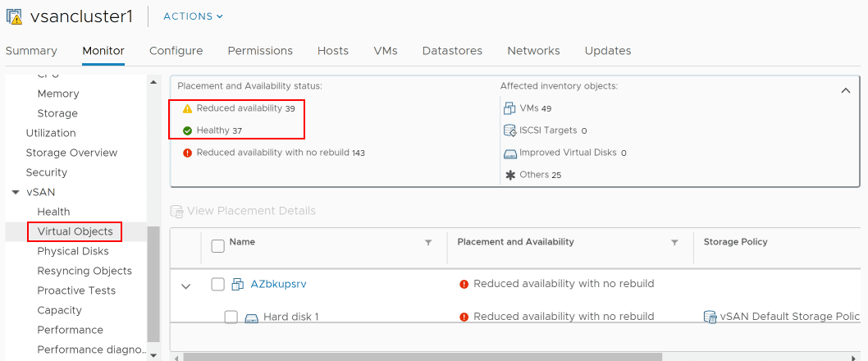
Task: Collapse the vSAN tree section
Action: click(16, 192)
